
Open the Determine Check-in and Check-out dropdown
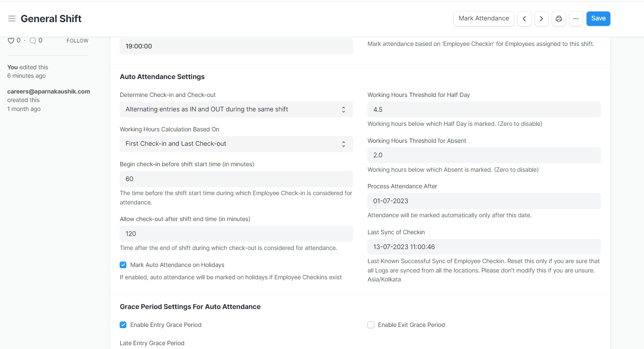tap(236, 109)
